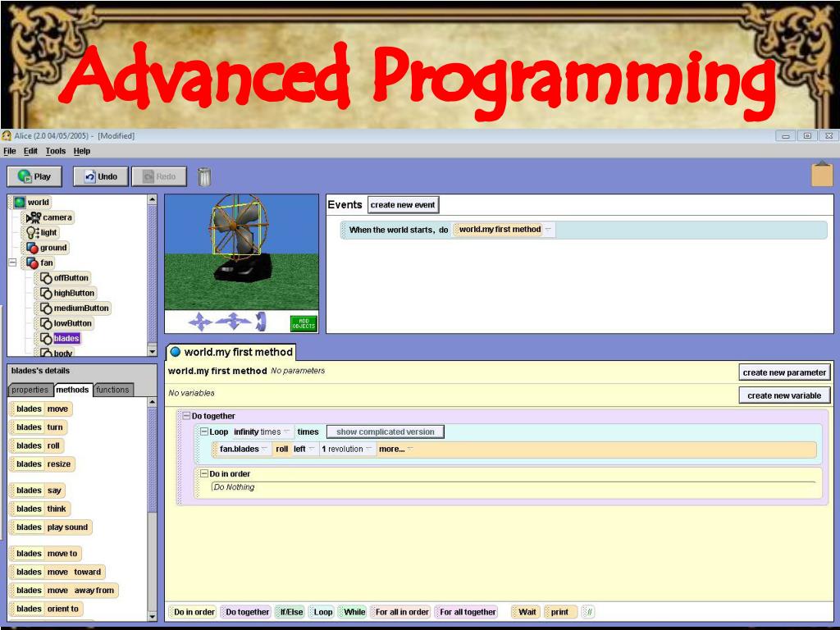Select blades in object tree
This screenshot has width=840, height=630.
[66, 339]
